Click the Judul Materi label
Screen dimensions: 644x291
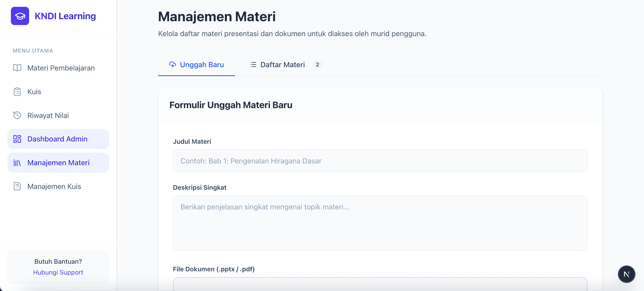192,141
